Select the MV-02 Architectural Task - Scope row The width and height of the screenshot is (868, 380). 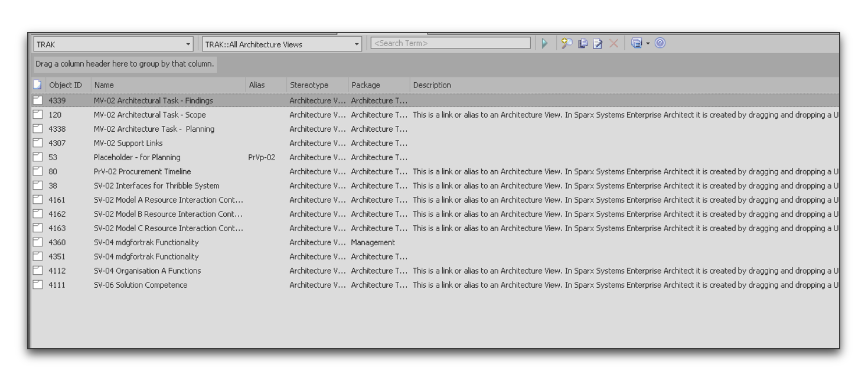click(150, 115)
